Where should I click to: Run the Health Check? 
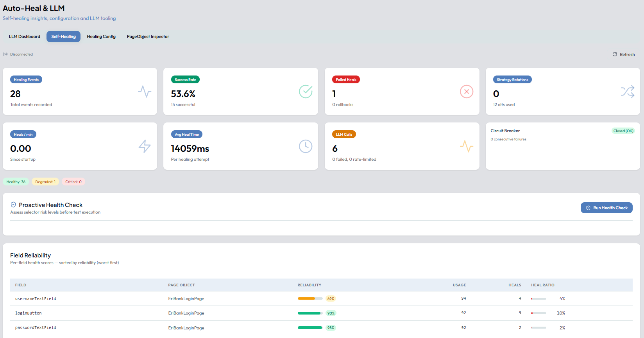(606, 208)
